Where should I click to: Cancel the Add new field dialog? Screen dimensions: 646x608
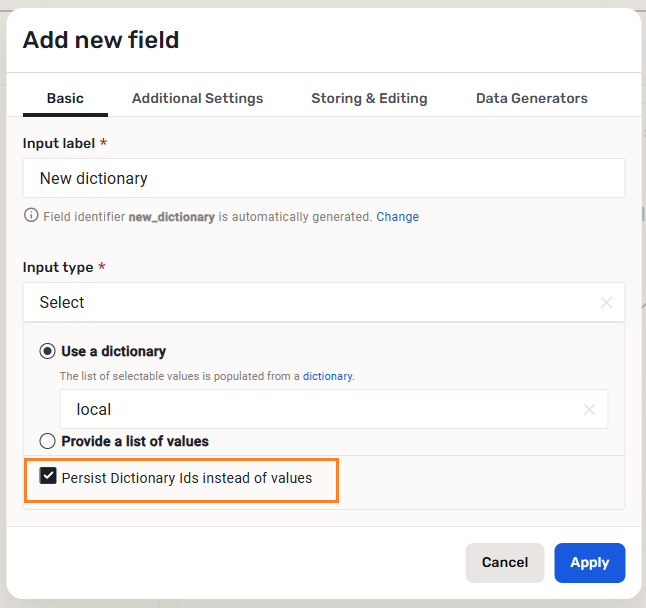tap(504, 562)
